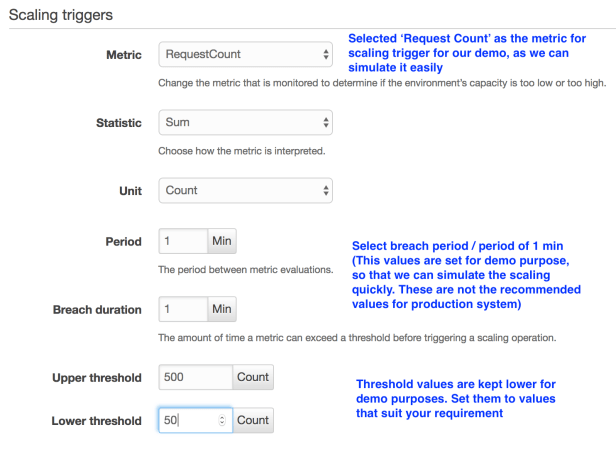616x464 pixels.
Task: Focus the Breach duration input field
Action: pyautogui.click(x=183, y=309)
